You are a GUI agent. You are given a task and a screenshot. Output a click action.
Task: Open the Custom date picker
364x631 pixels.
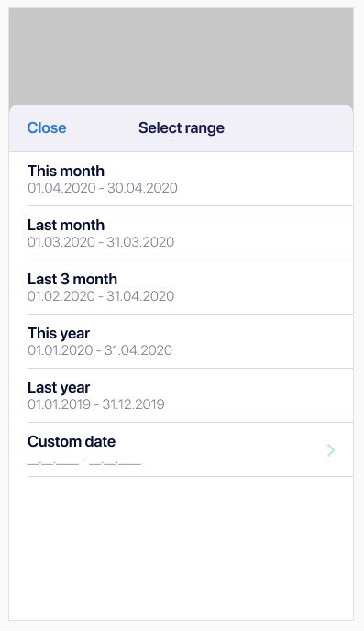pyautogui.click(x=181, y=449)
